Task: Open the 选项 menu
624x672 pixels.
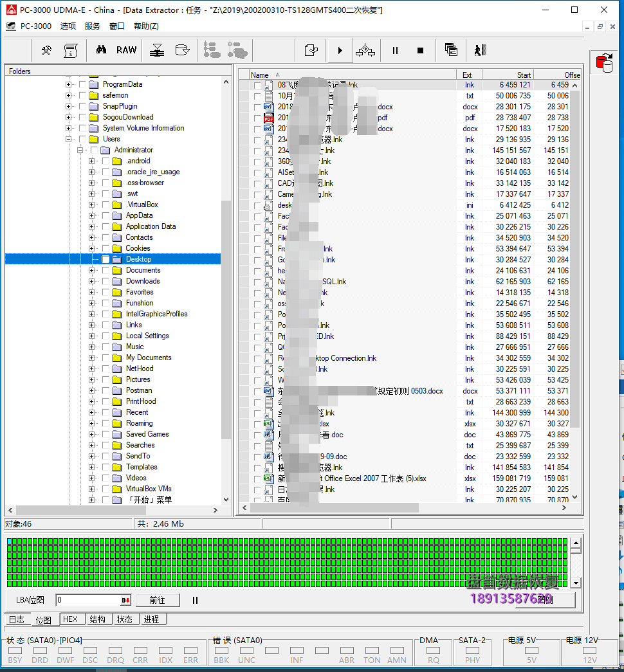Action: [x=68, y=26]
